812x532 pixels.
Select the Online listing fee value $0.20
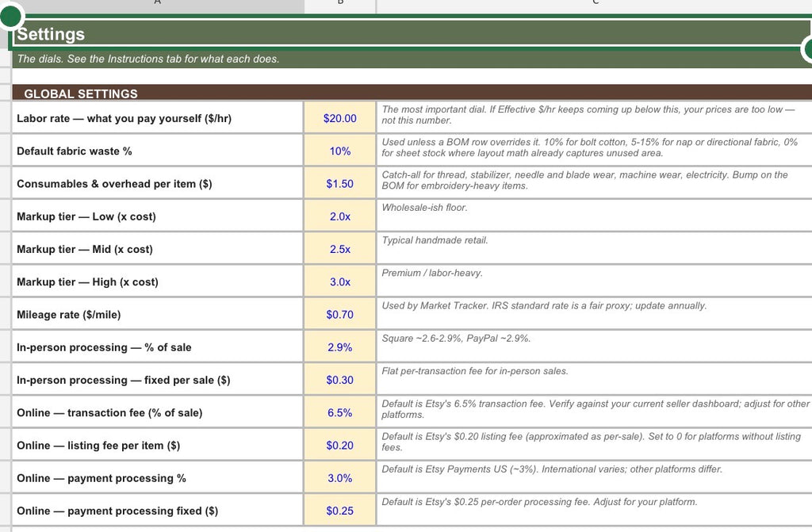pos(339,445)
